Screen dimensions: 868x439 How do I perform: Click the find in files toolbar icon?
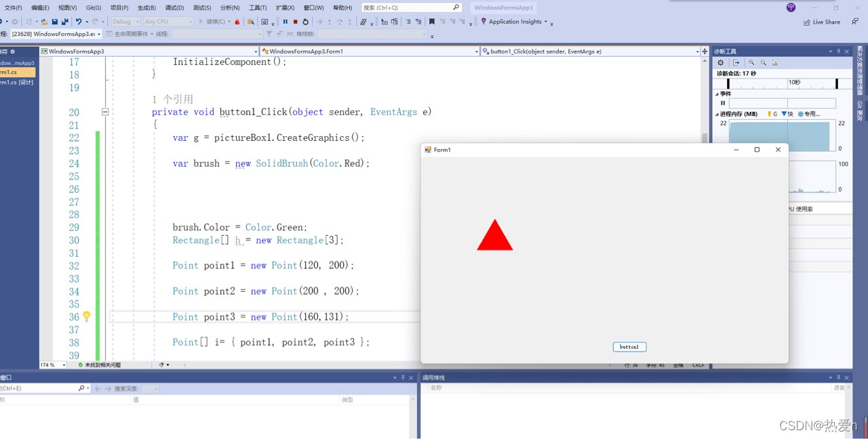[x=250, y=22]
